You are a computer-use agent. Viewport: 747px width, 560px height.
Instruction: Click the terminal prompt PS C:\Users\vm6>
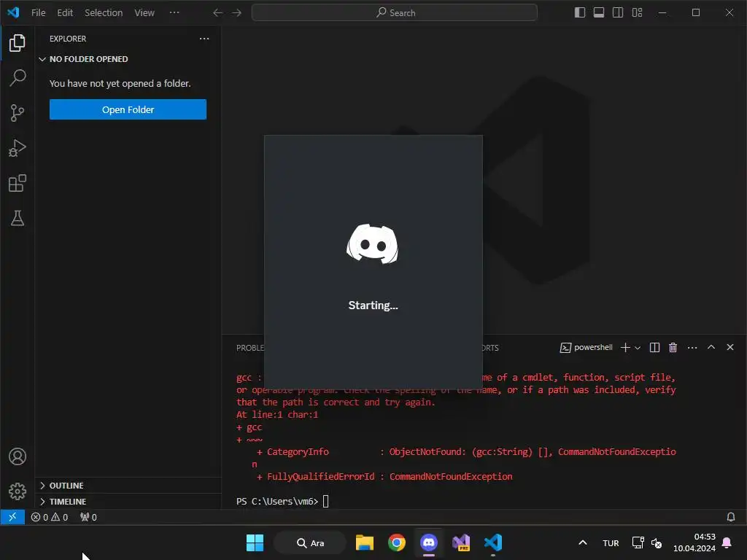(x=277, y=502)
